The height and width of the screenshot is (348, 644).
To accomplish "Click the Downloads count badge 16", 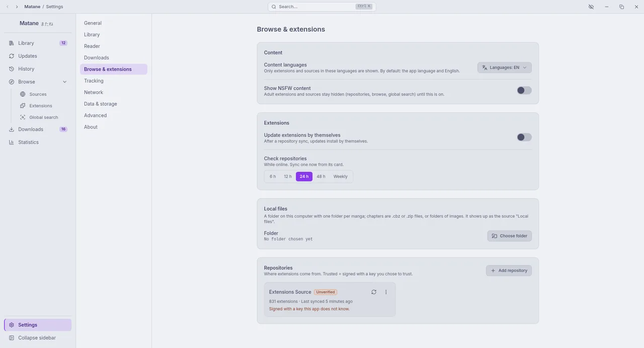I will [63, 129].
